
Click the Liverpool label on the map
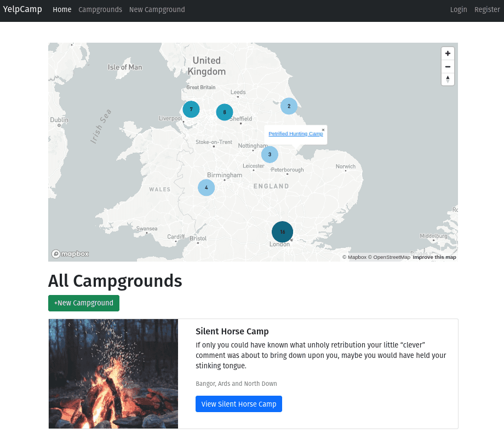170,118
